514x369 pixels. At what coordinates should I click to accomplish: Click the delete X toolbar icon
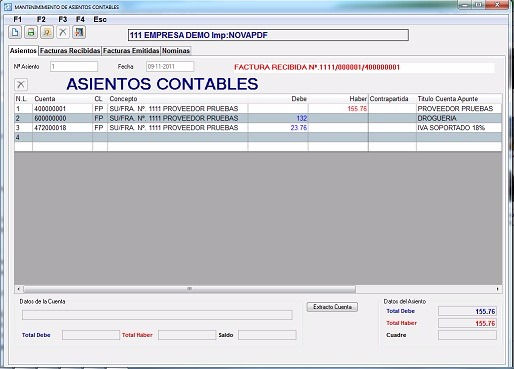click(x=63, y=32)
